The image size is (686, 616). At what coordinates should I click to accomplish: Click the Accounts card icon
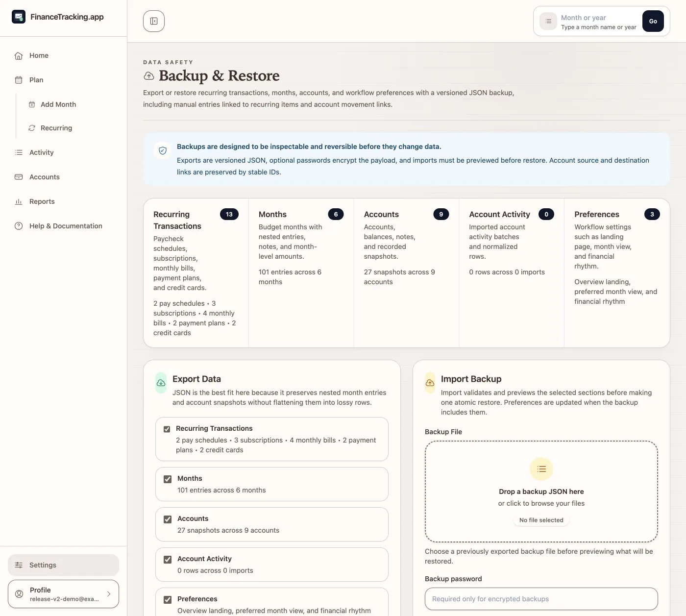pyautogui.click(x=19, y=177)
